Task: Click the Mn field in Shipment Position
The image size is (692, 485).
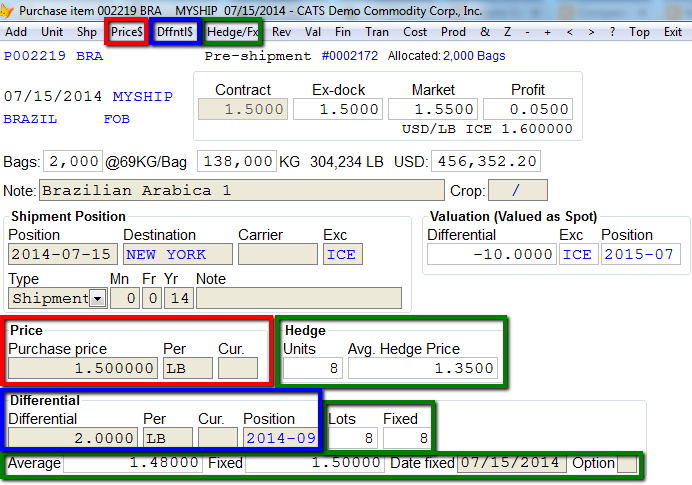Action: (125, 298)
